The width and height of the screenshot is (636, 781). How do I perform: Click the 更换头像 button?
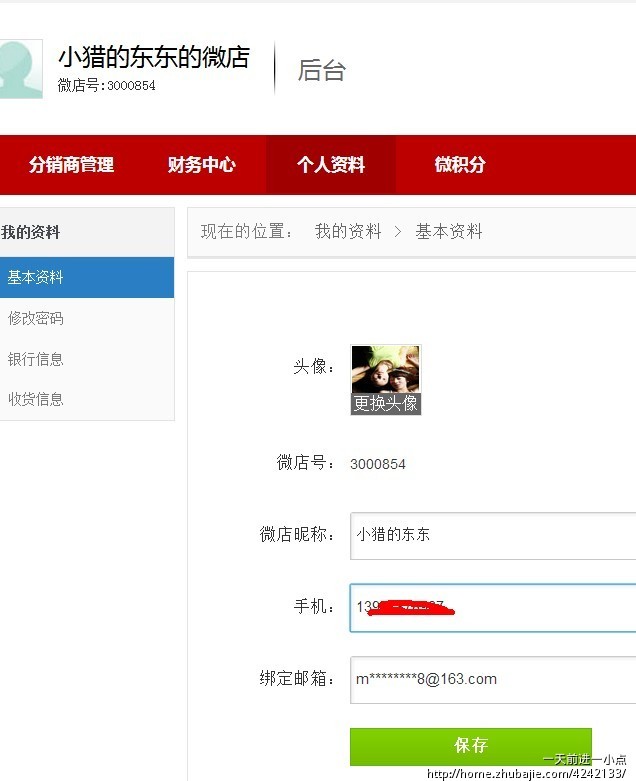click(385, 403)
